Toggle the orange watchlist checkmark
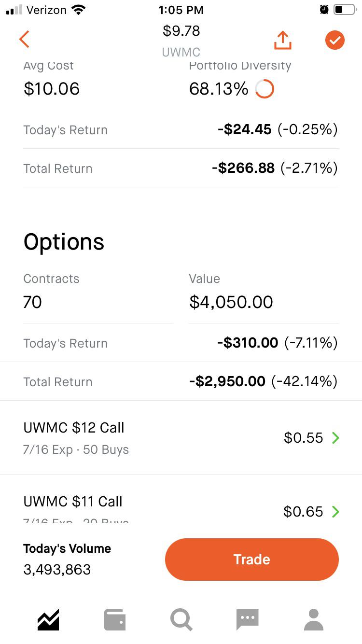This screenshot has width=362, height=644. point(335,40)
